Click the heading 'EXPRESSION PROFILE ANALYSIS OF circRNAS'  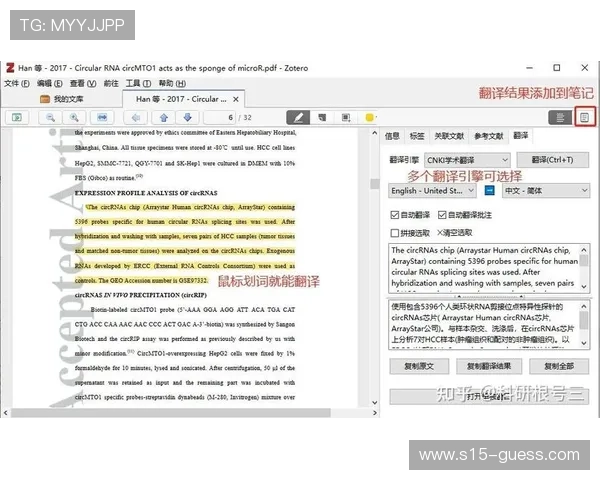coord(146,193)
